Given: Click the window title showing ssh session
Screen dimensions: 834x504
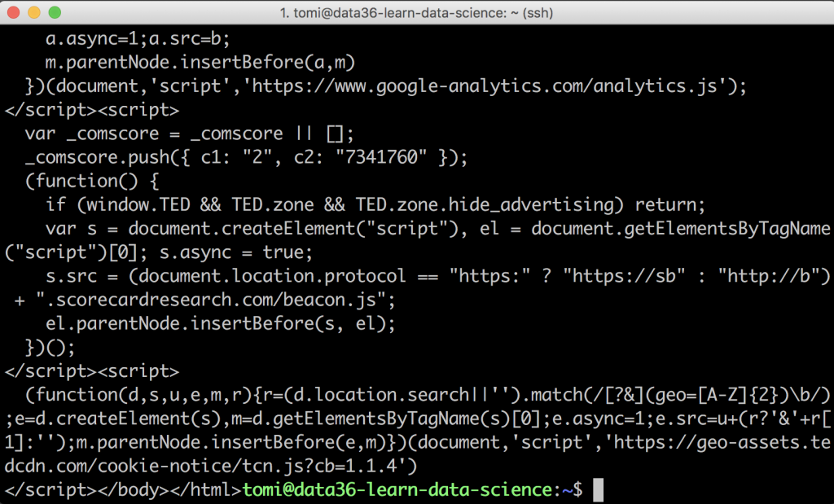Looking at the screenshot, I should pyautogui.click(x=416, y=12).
